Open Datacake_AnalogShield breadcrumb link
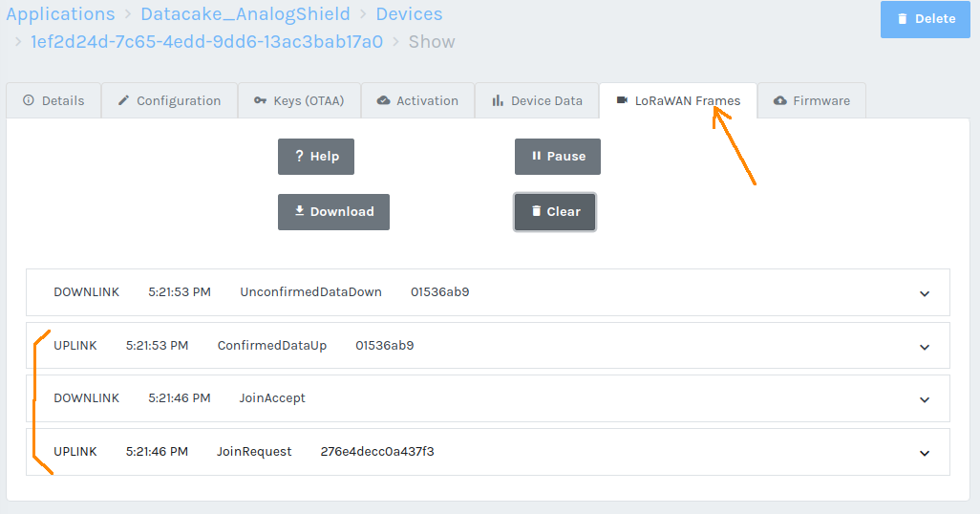The image size is (980, 514). pos(245,14)
